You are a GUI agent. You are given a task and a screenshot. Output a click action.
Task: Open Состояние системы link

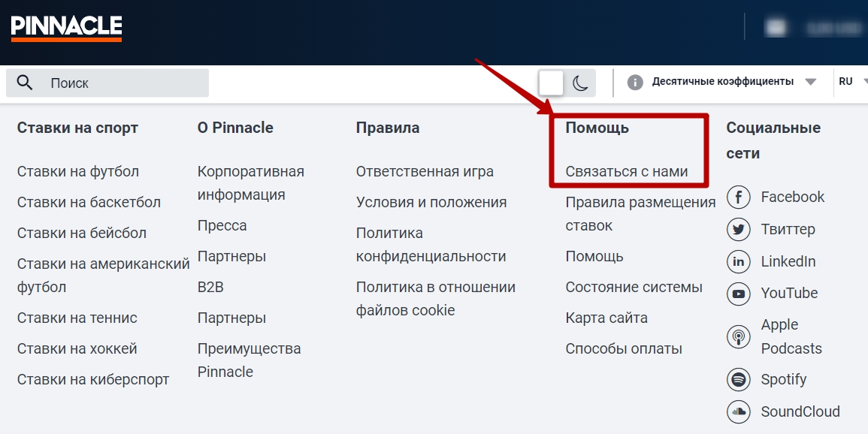tap(634, 288)
